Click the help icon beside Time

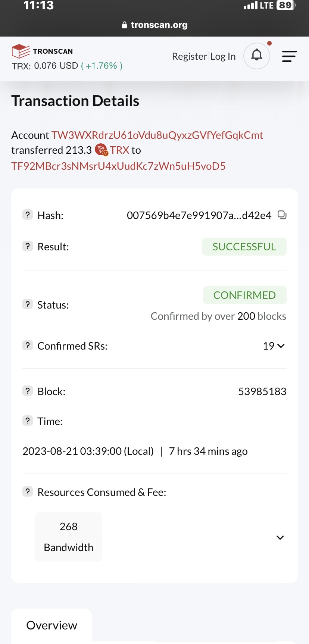point(28,421)
